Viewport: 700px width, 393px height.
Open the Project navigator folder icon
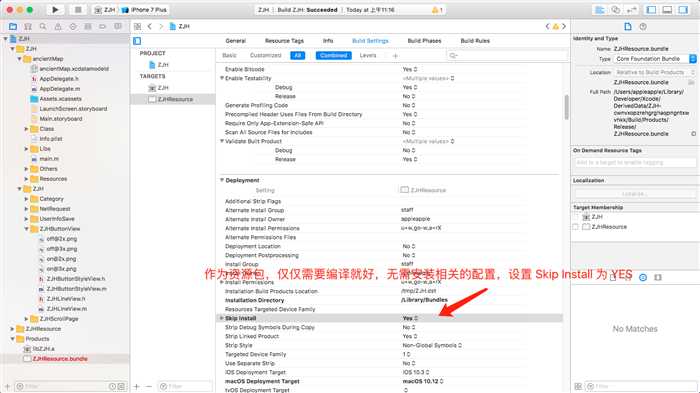point(13,27)
